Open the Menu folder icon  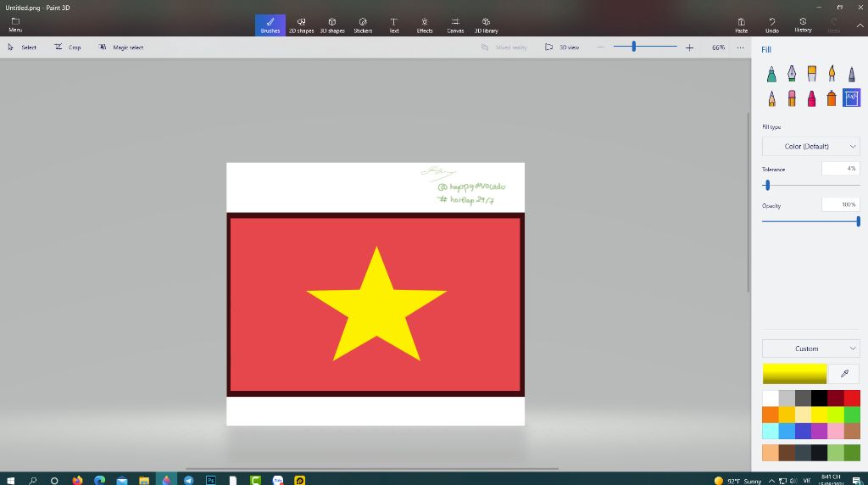tap(15, 25)
